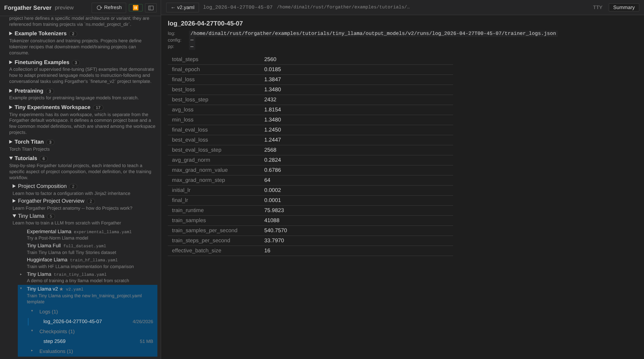Click the train_runtime value 75.9823
This screenshot has width=644, height=359.
(x=274, y=210)
